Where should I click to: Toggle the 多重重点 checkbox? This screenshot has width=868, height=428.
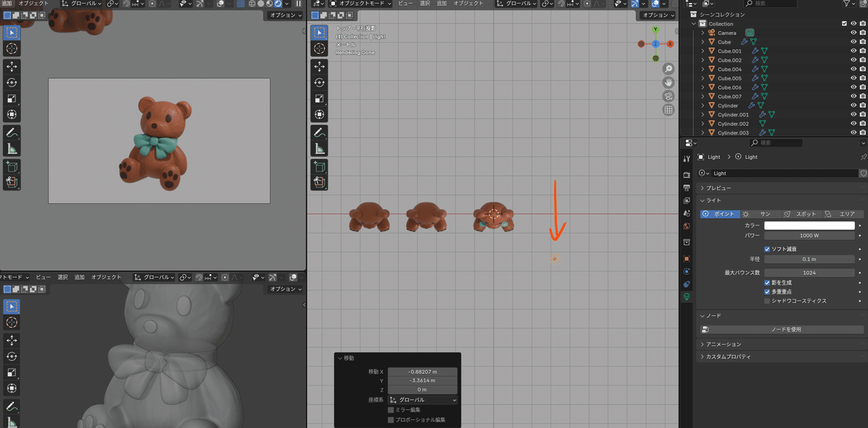(x=767, y=291)
